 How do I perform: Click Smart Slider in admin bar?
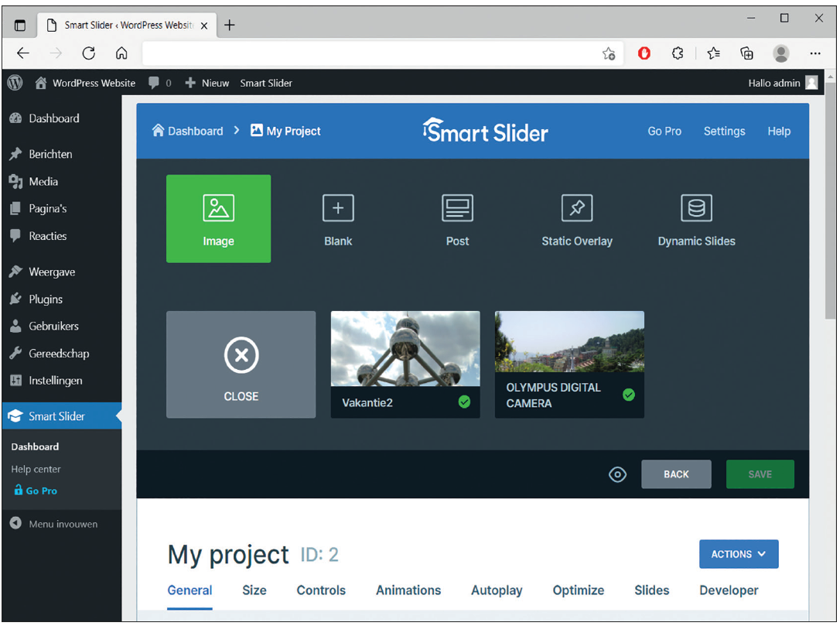click(x=266, y=83)
